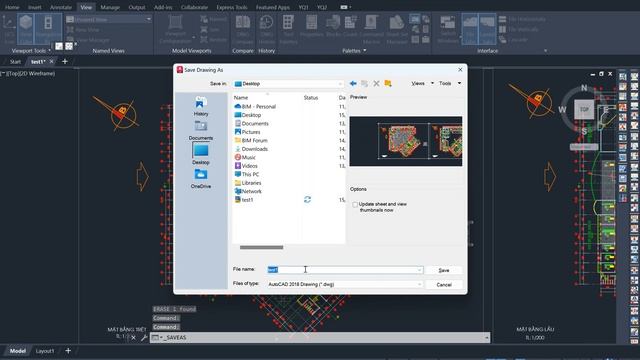640x360 pixels.
Task: Add a new drawing tab with plus
Action: tap(65, 62)
